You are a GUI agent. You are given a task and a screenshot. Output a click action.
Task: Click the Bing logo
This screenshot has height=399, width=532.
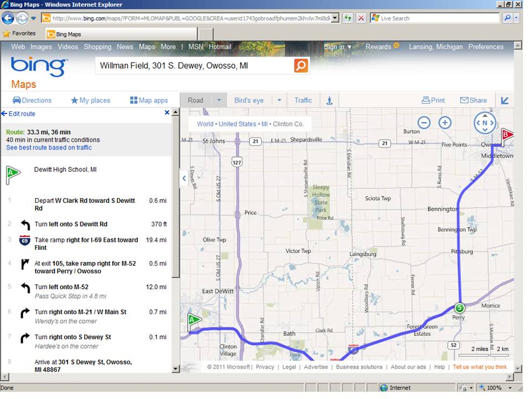(x=39, y=66)
